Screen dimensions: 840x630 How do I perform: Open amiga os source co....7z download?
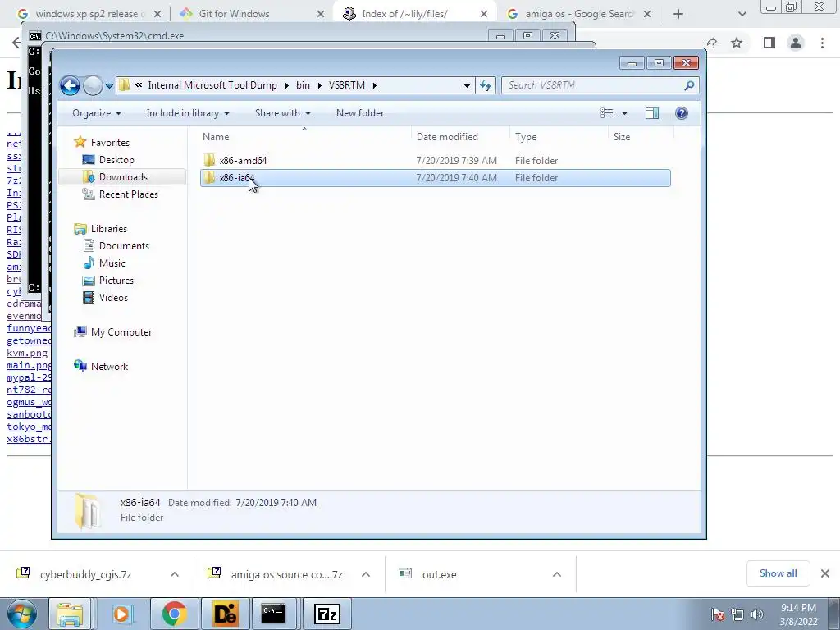(x=286, y=574)
